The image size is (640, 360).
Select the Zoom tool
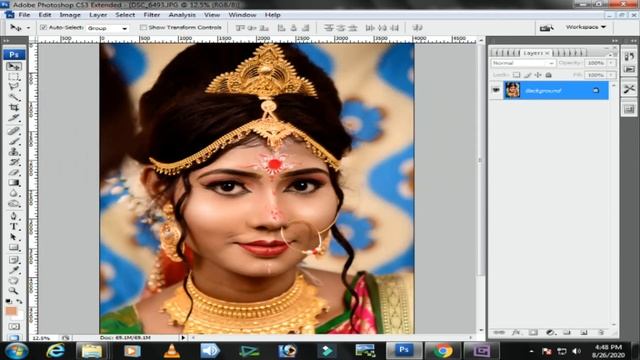click(14, 291)
